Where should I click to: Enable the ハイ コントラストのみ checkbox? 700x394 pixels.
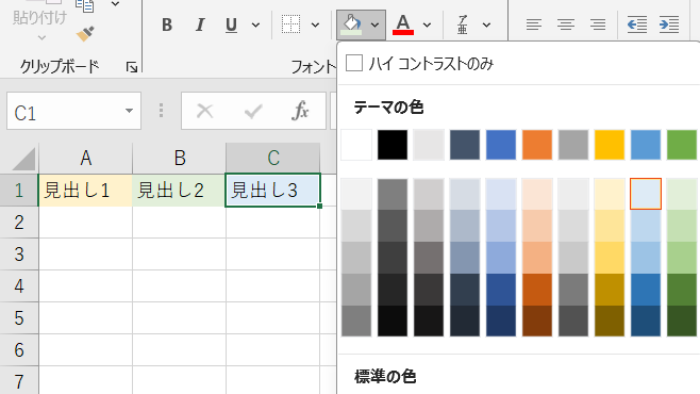pos(354,63)
